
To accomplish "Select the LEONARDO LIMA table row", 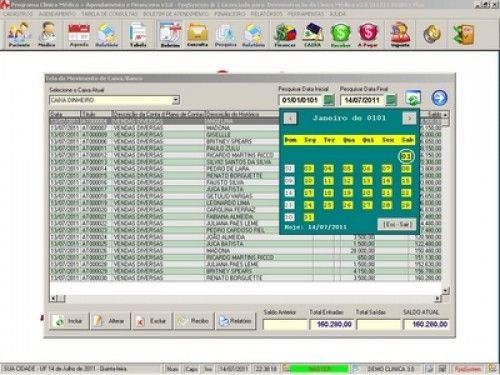I will tap(245, 203).
